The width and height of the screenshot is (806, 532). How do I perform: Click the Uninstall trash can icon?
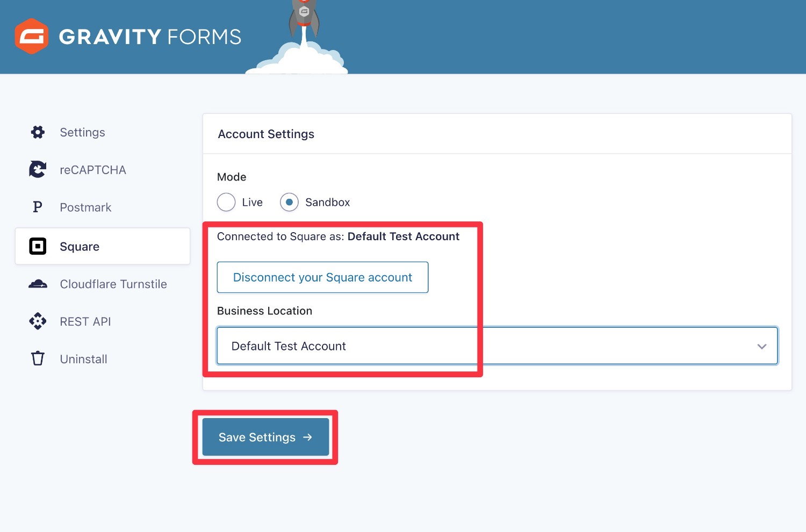(38, 358)
